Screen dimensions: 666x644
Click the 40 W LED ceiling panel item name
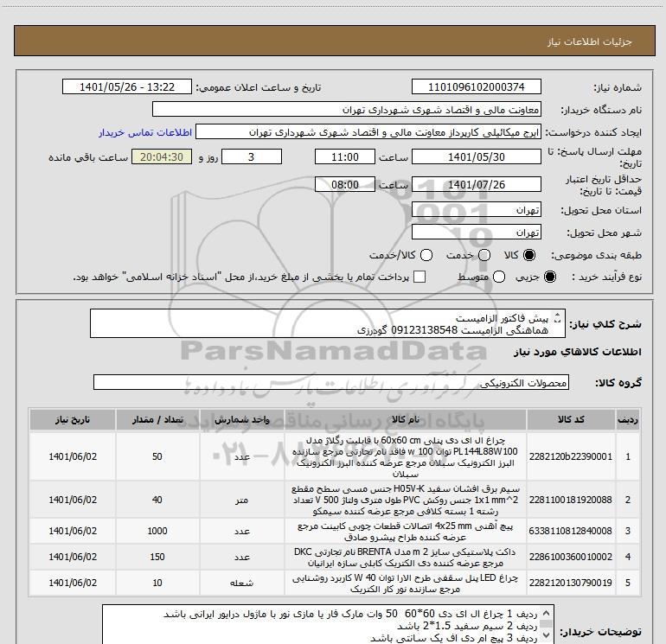[x=405, y=583]
